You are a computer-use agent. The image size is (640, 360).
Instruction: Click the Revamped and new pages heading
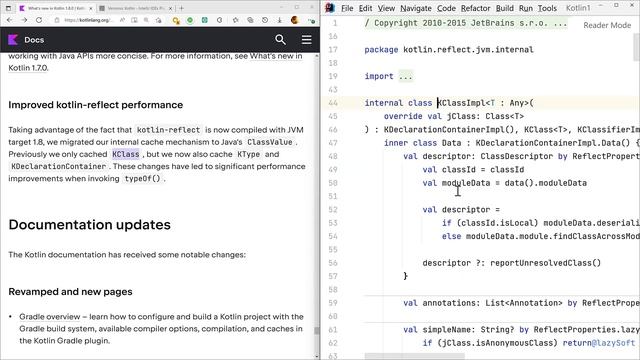[x=70, y=292]
